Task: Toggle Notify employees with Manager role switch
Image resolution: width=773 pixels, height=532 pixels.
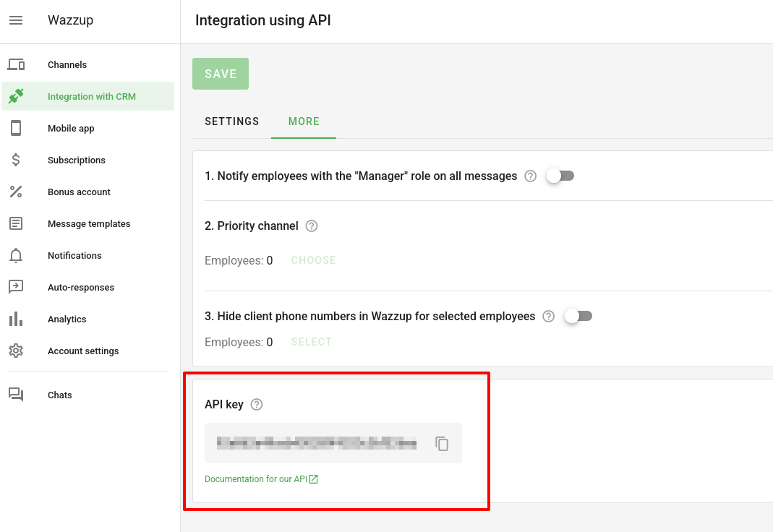Action: point(560,176)
